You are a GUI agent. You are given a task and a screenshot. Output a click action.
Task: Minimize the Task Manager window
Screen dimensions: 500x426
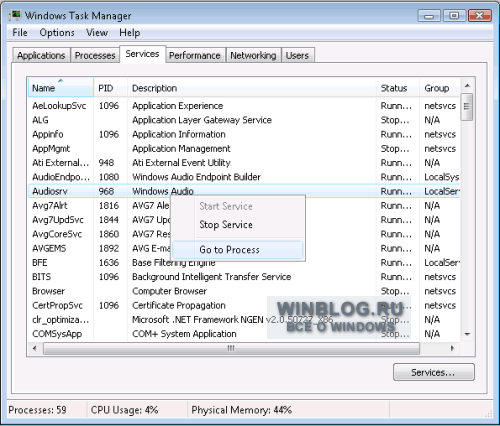pos(429,16)
